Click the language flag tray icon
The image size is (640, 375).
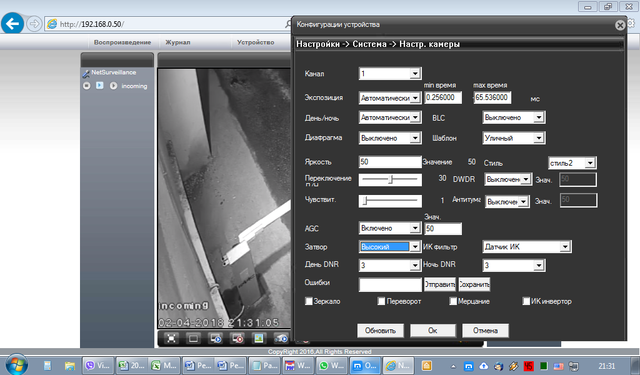pyautogui.click(x=558, y=366)
